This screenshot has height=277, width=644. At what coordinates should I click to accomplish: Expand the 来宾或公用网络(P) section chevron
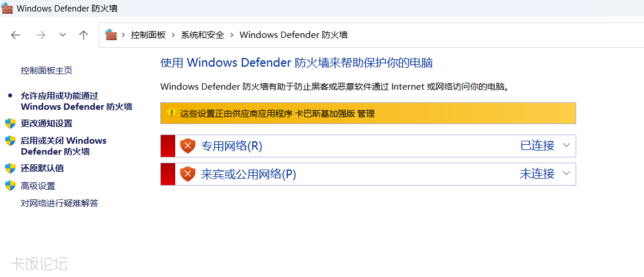coord(566,174)
